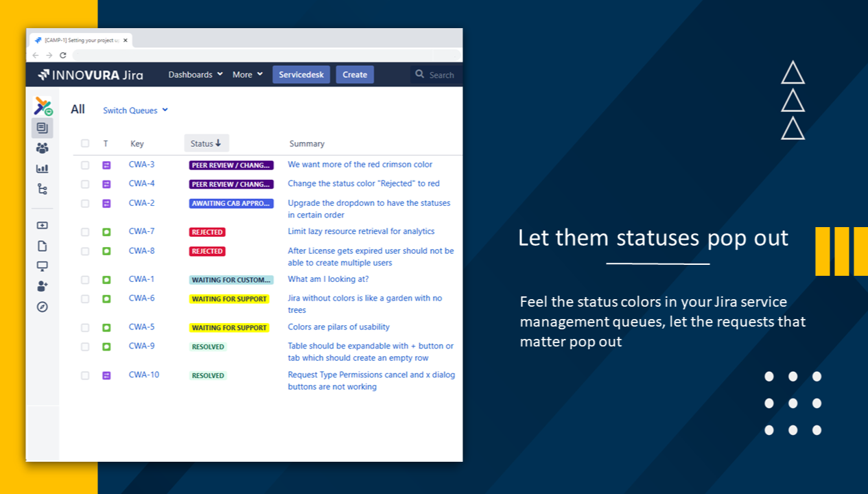
Task: Click into the Search field
Action: click(437, 75)
